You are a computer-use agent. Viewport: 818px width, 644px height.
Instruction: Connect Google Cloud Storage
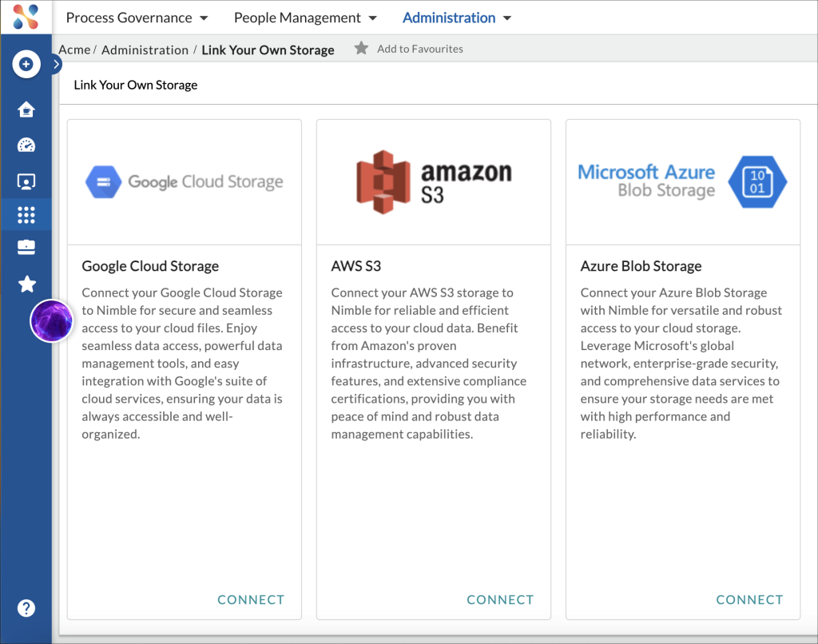[251, 599]
